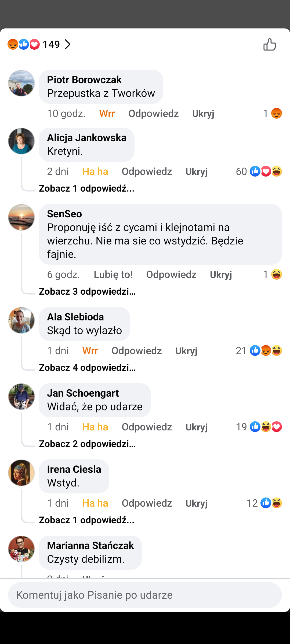Toggle Lubię to! on SenSeo's comment
290x644 pixels.
click(x=113, y=275)
